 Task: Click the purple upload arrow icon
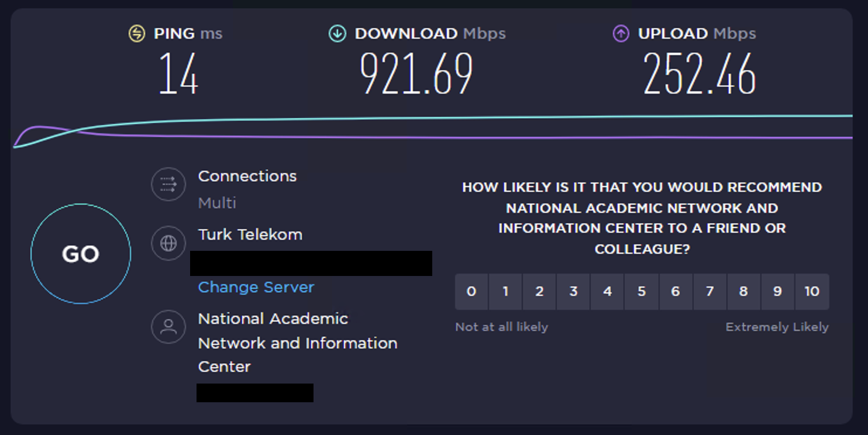pos(621,33)
